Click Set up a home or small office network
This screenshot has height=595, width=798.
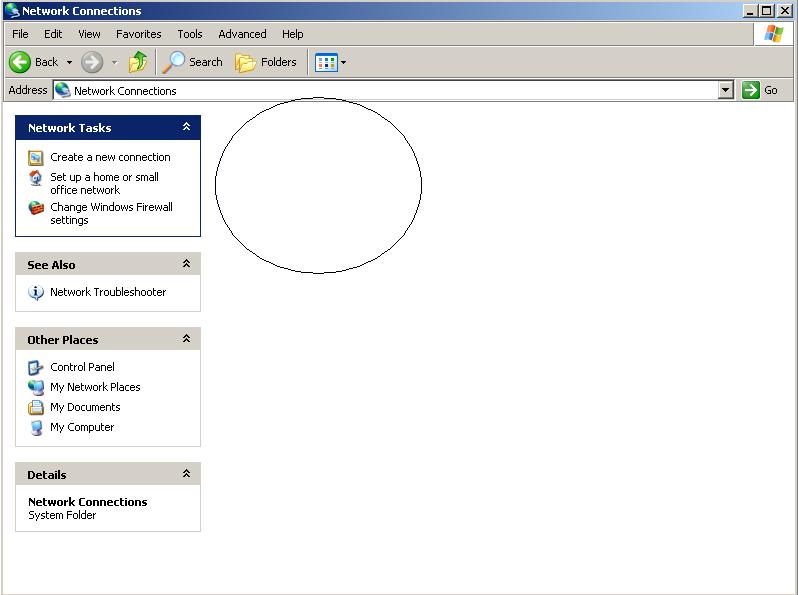(x=104, y=184)
